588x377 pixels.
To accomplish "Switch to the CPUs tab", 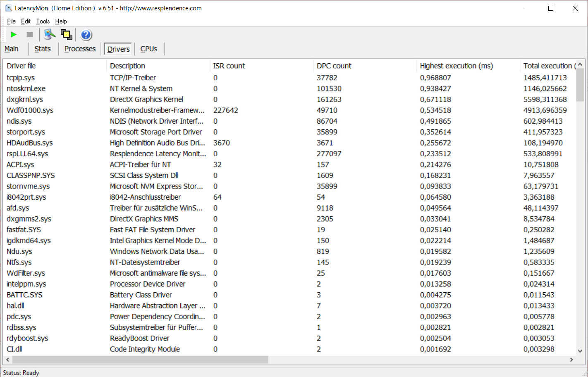I will tap(149, 49).
